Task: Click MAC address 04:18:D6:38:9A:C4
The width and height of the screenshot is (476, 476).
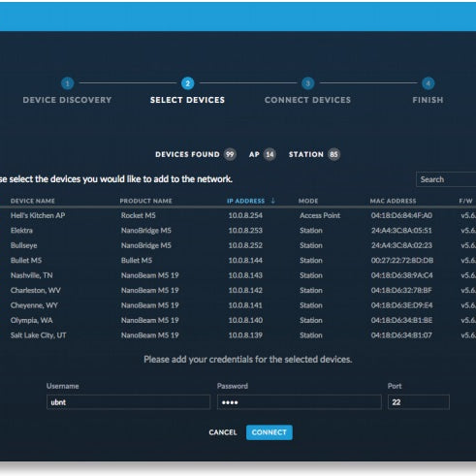Action: click(402, 275)
